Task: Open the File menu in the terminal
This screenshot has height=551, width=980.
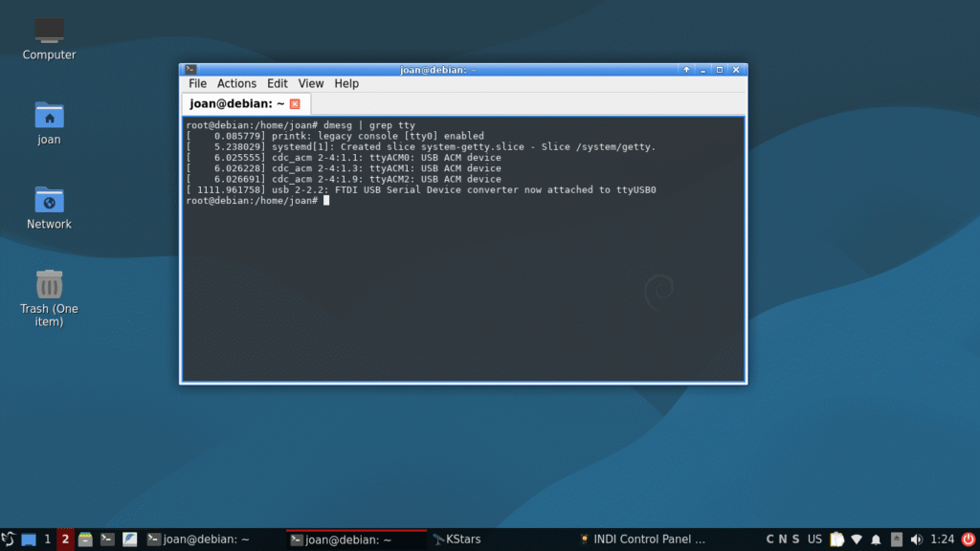Action: [x=197, y=84]
